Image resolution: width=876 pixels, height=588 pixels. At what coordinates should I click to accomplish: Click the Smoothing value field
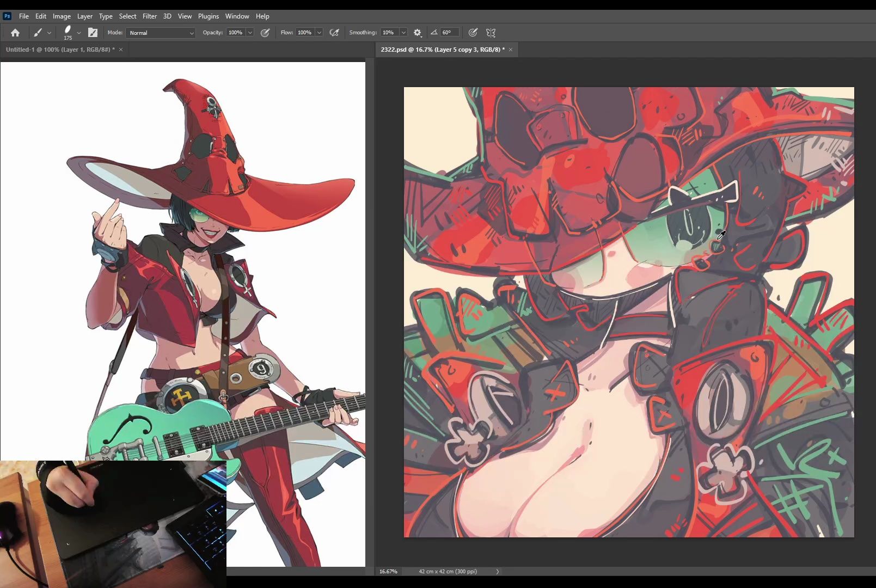click(390, 33)
